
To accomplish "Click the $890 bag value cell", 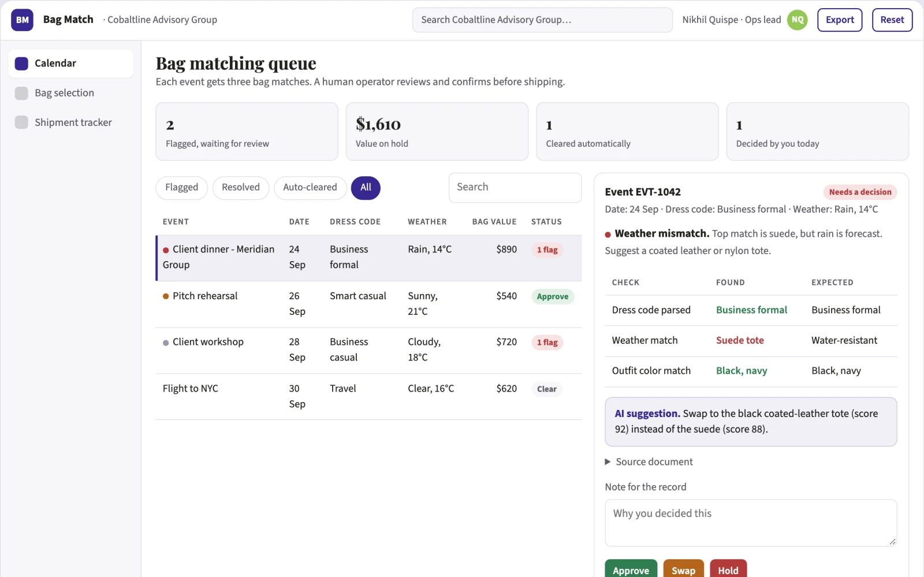I will click(x=506, y=250).
